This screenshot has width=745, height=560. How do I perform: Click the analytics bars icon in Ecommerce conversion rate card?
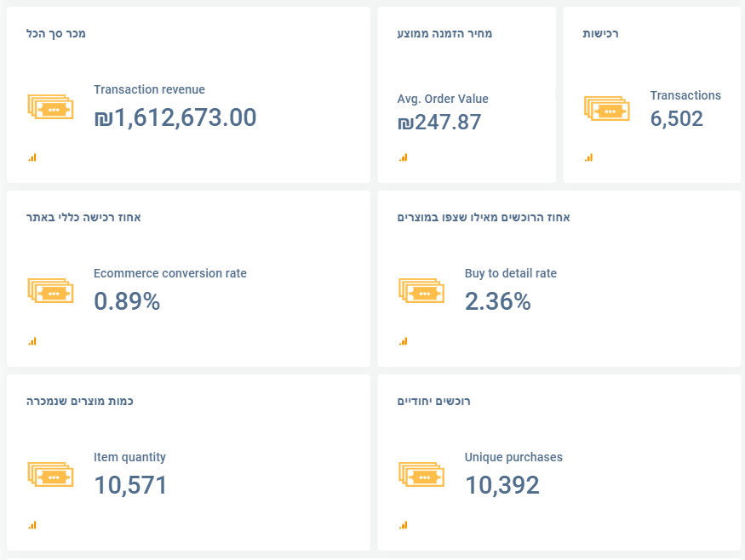point(32,341)
